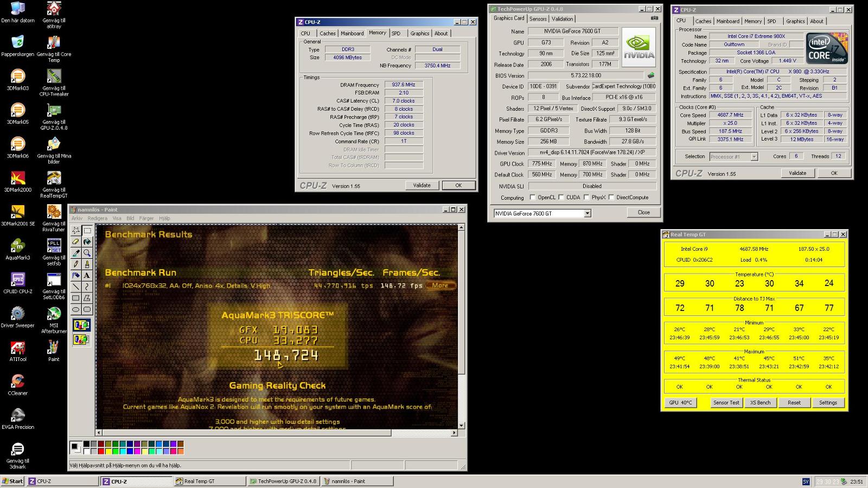Pick the Text tool in Paint
Viewport: 868px width, 488px height.
coord(87,275)
